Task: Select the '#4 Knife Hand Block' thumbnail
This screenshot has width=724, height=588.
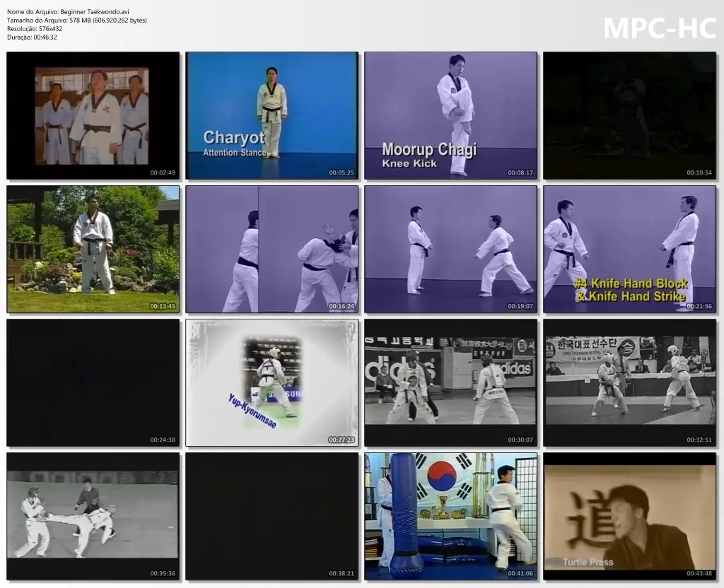Action: point(629,249)
